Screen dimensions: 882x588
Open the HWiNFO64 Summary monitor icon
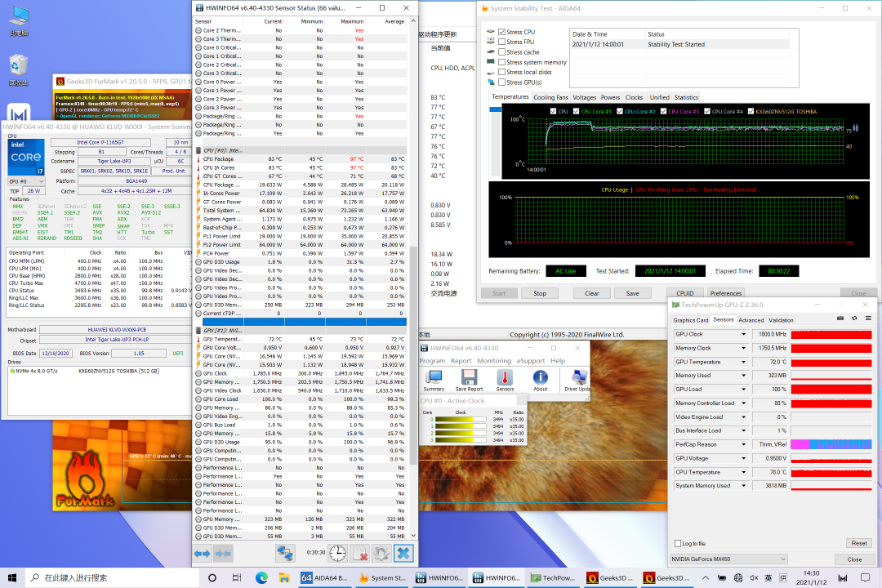[x=434, y=379]
